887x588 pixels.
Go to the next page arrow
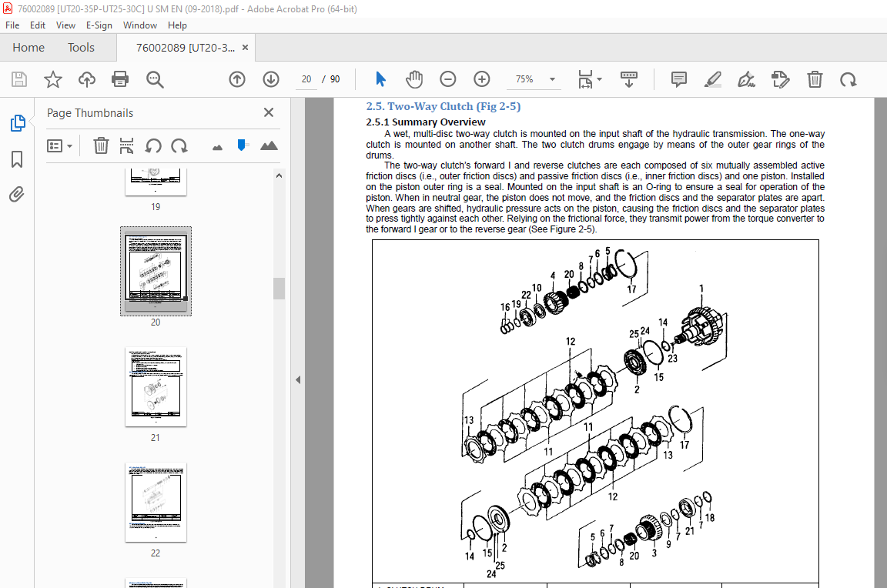[x=271, y=79]
